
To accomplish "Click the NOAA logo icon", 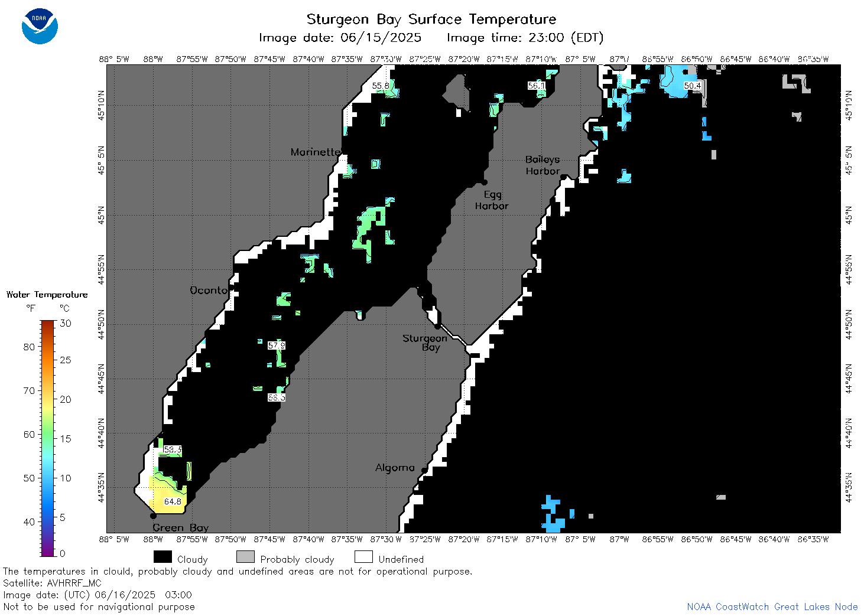I will point(40,27).
